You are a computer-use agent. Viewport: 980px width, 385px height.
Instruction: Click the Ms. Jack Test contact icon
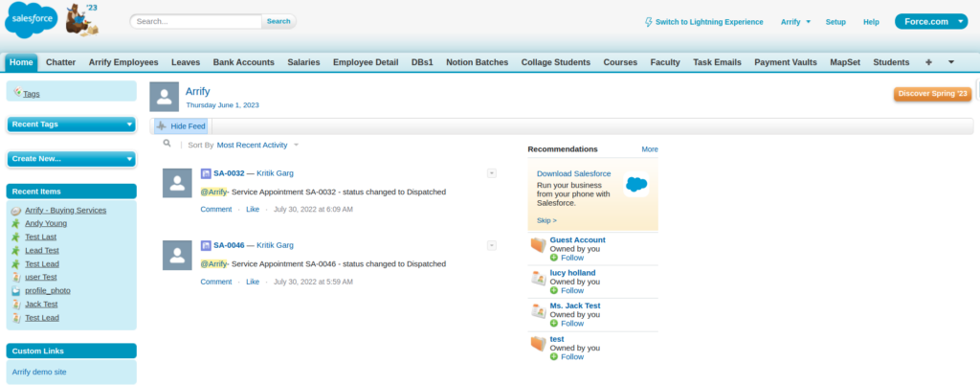tap(538, 310)
